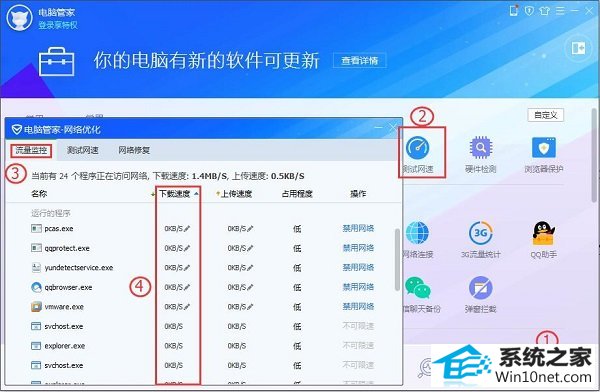Click 禁用网络 for yundetectservice.exe

click(x=358, y=268)
